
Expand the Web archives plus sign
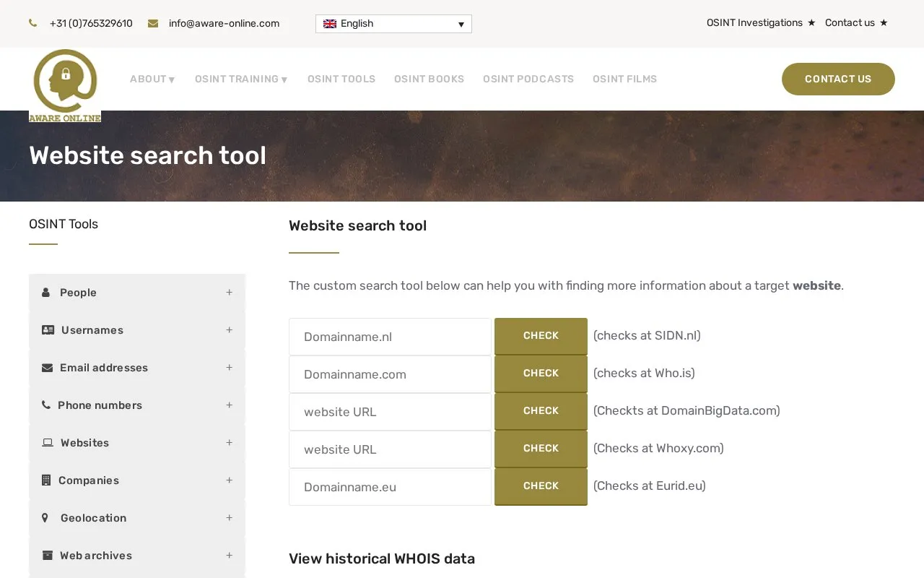[x=229, y=556]
